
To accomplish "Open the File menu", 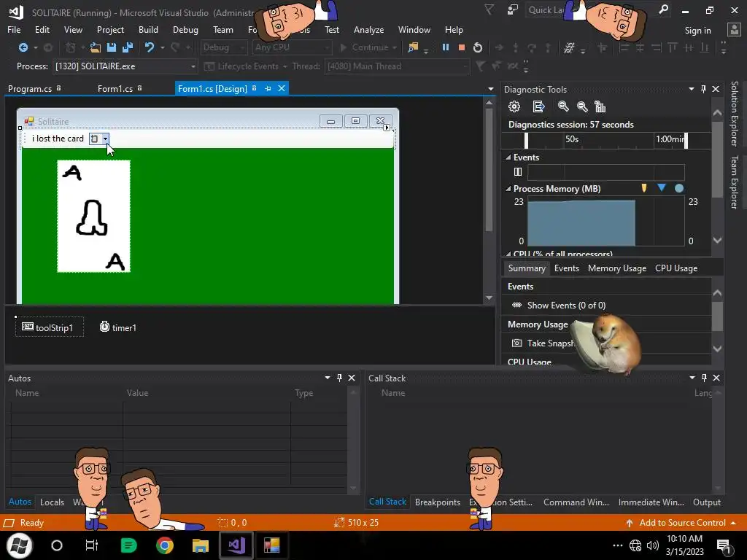I will point(14,29).
